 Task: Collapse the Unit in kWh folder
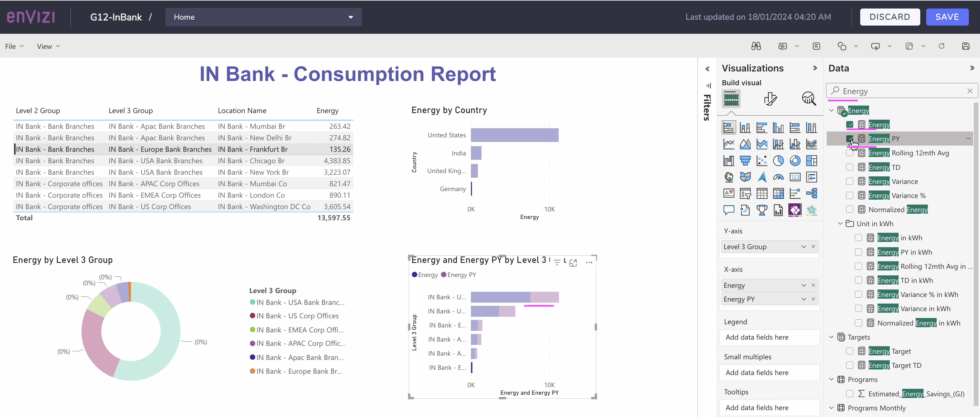point(840,224)
